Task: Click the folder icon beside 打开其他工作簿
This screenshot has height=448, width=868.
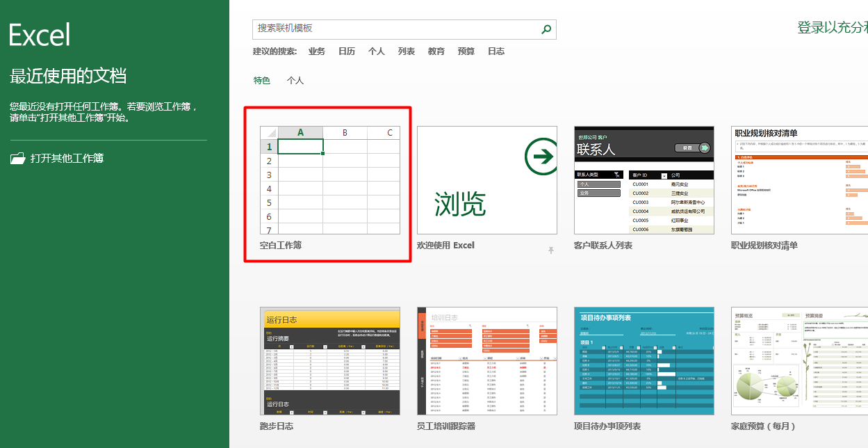Action: click(x=18, y=159)
